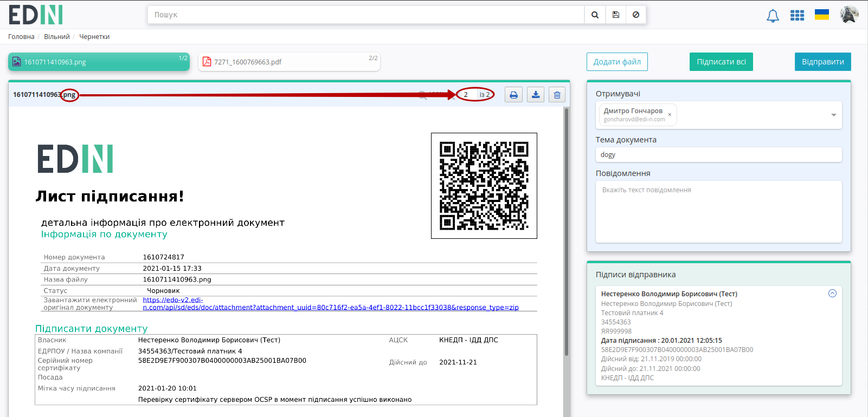The height and width of the screenshot is (417, 868).
Task: Click Інформація по документу heading
Action: 104,234
